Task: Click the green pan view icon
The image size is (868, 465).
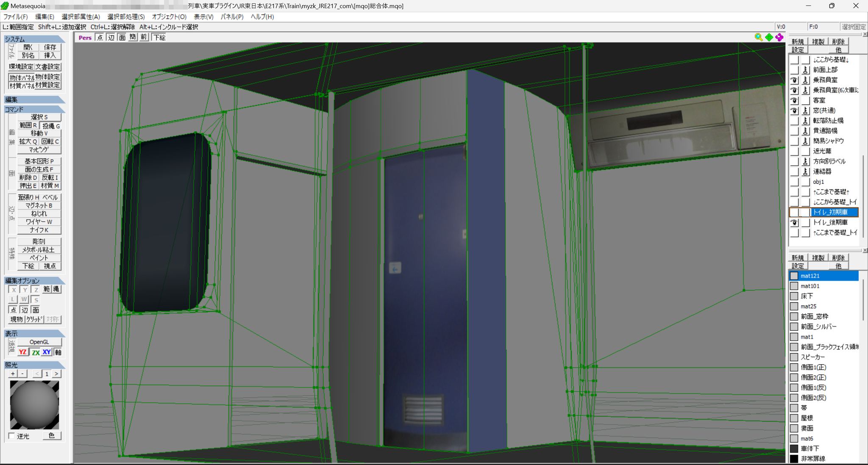Action: (769, 37)
